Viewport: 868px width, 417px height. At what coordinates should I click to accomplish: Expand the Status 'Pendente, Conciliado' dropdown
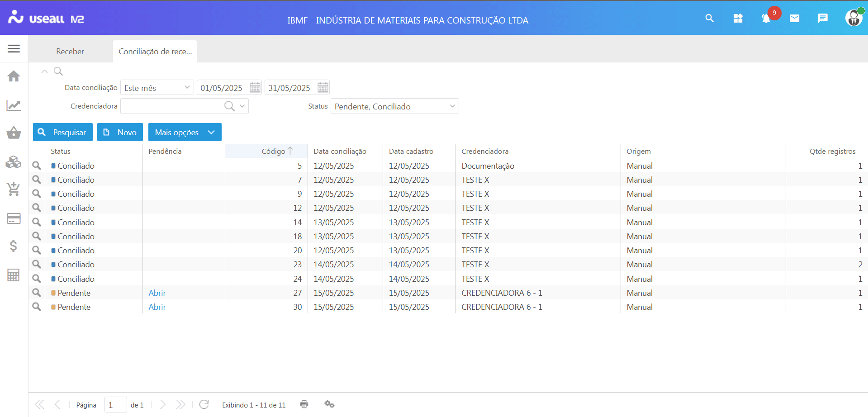pyautogui.click(x=452, y=106)
